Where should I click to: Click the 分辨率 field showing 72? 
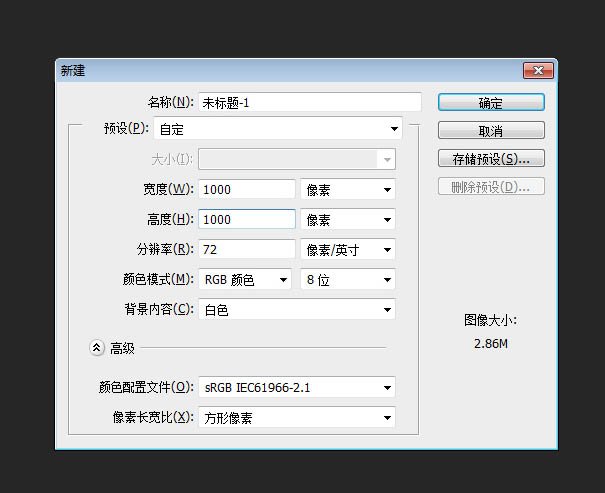pyautogui.click(x=247, y=249)
